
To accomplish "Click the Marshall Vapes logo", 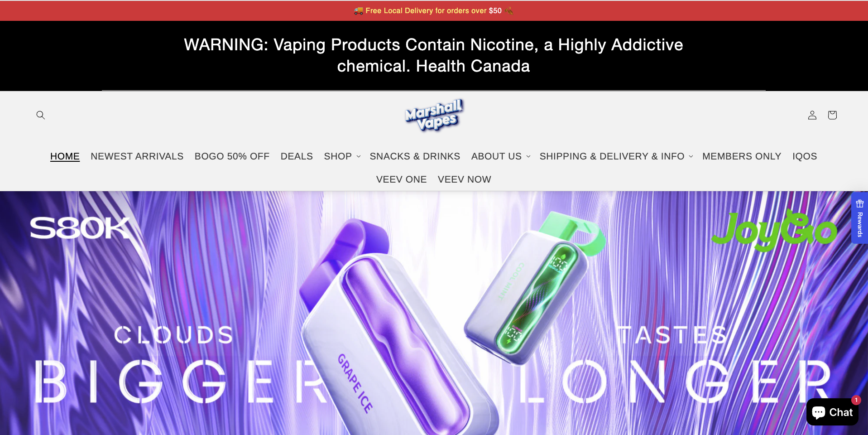I will click(x=434, y=115).
